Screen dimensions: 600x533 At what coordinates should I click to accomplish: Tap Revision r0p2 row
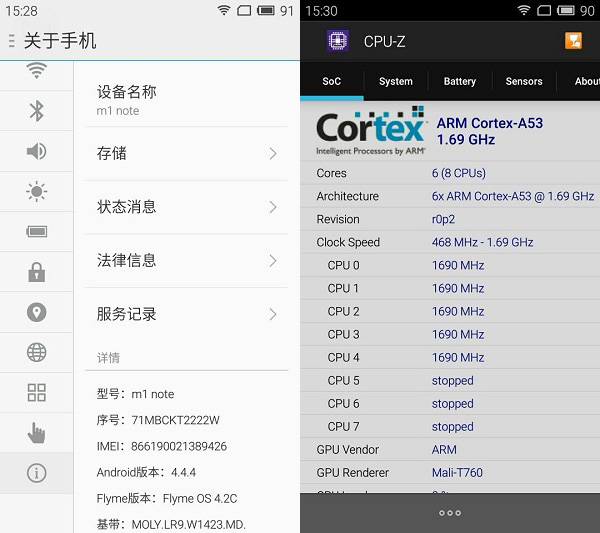450,219
